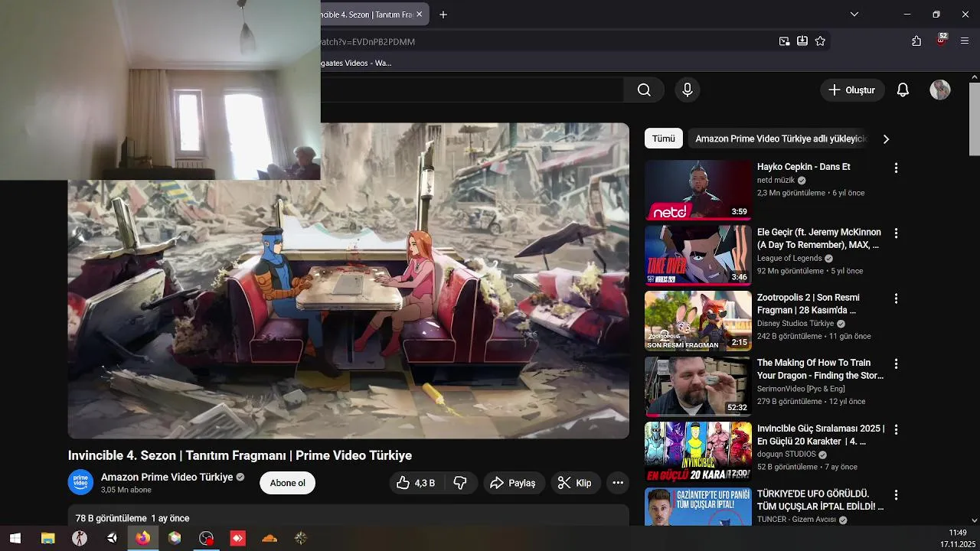980x551 pixels.
Task: Open the gaates Videos bookmark
Action: point(356,63)
